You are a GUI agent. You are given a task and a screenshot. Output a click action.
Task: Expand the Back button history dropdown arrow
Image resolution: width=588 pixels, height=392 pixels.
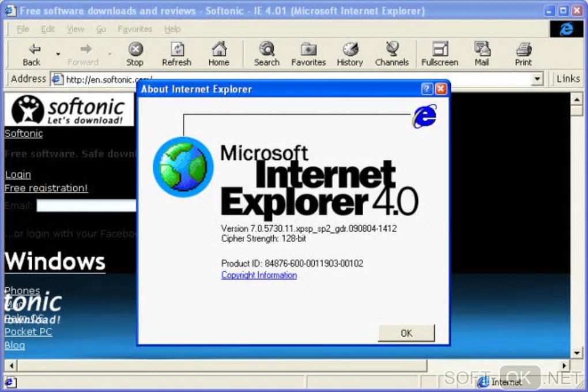[58, 54]
